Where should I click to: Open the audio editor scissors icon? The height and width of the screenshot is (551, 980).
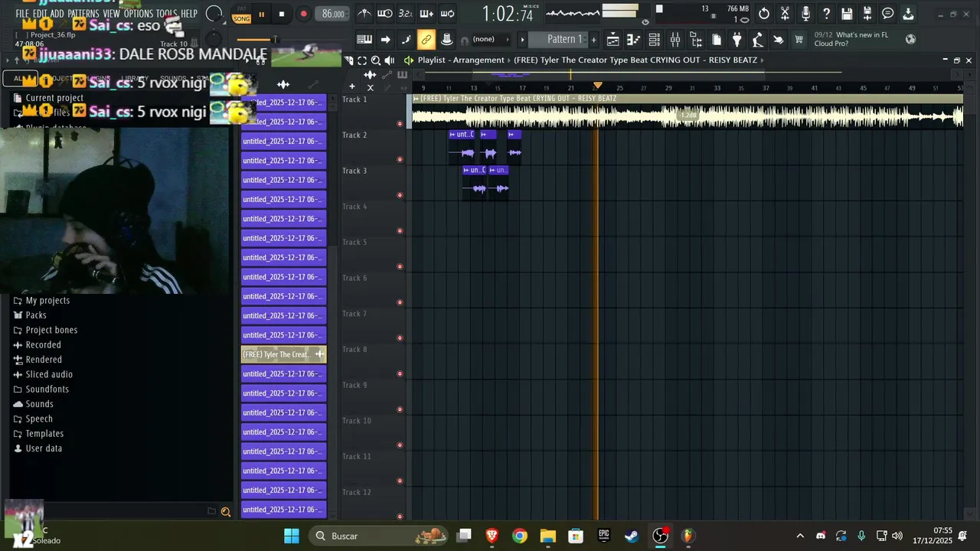tap(785, 14)
